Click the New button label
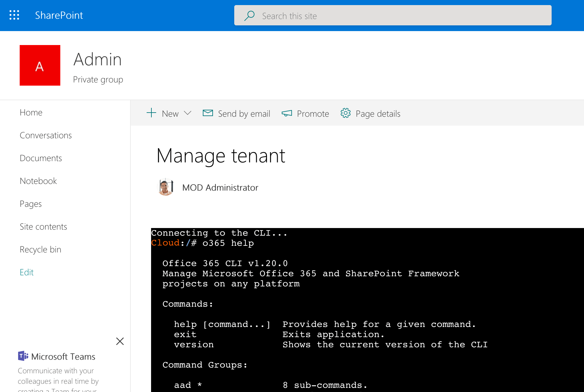This screenshot has height=392, width=584. coord(170,114)
